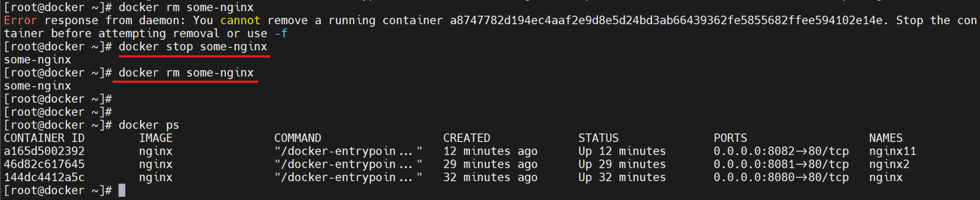Click the NAMES column header
The height and width of the screenshot is (200, 980).
(885, 138)
